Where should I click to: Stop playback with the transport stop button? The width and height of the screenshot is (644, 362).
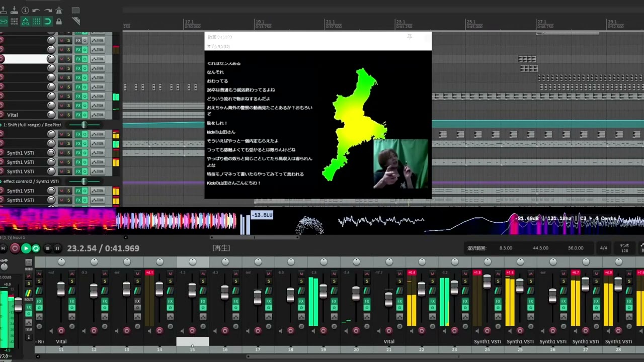[x=47, y=248]
